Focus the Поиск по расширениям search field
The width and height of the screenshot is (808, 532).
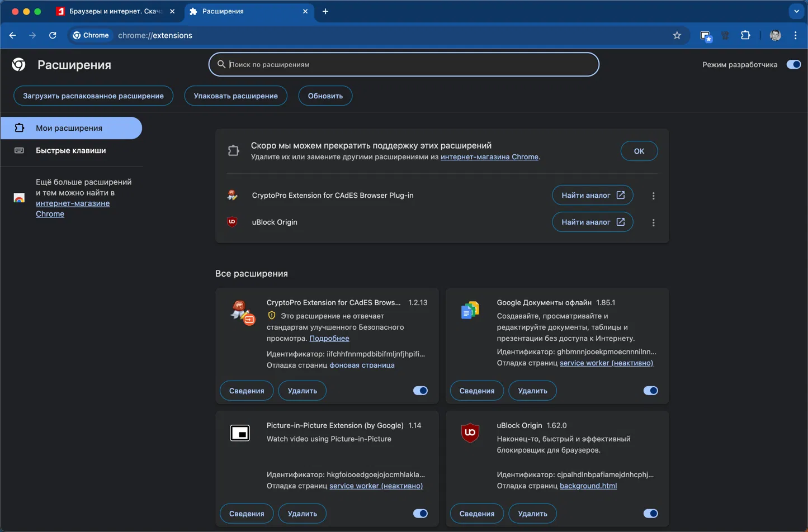[404, 64]
